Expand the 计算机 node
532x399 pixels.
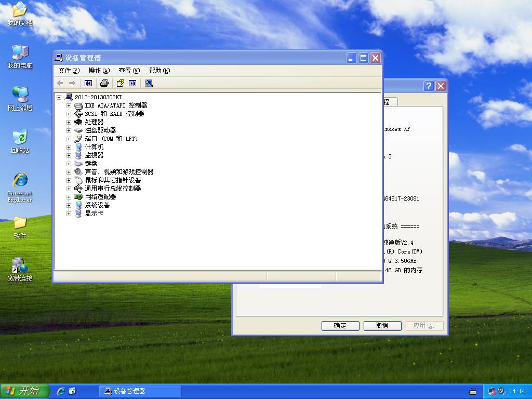(69, 147)
